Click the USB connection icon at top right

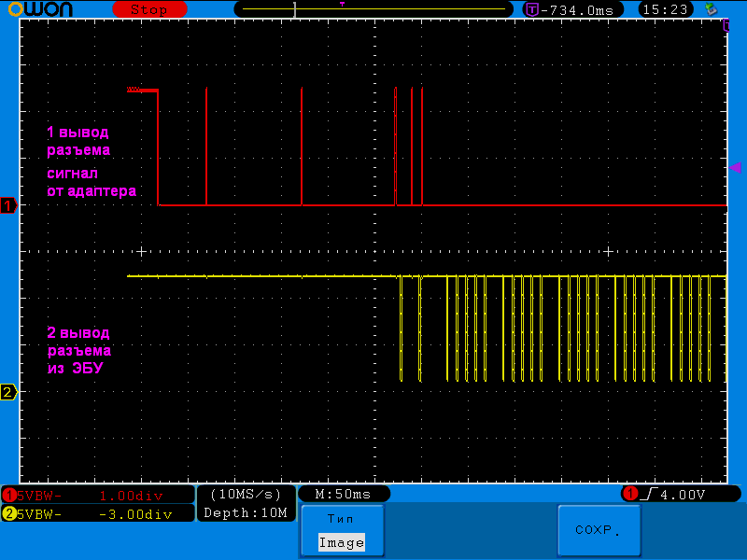[711, 9]
